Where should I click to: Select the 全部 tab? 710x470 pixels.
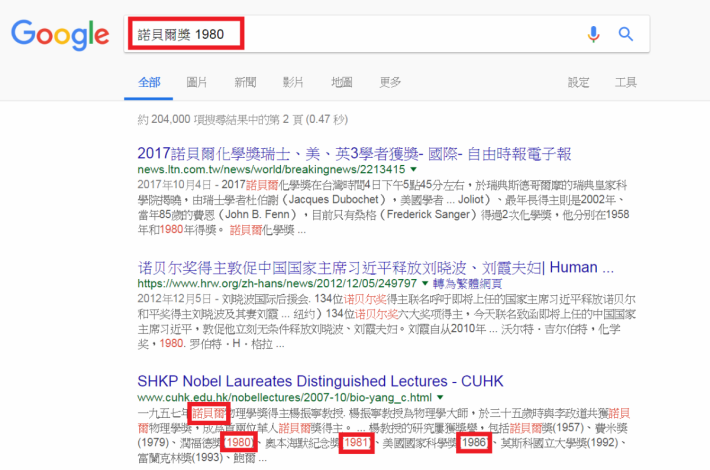click(x=149, y=82)
